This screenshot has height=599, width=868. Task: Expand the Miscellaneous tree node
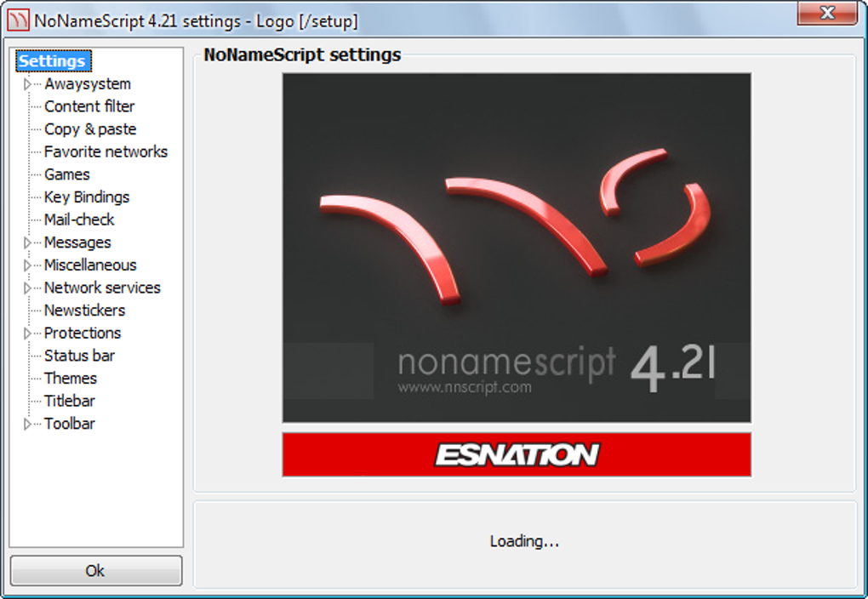point(26,265)
